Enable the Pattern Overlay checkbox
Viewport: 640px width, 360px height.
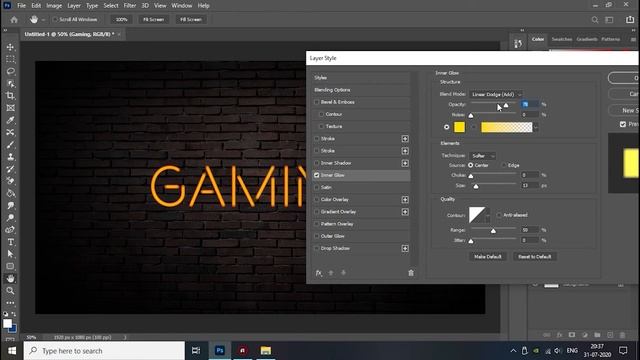(x=317, y=224)
